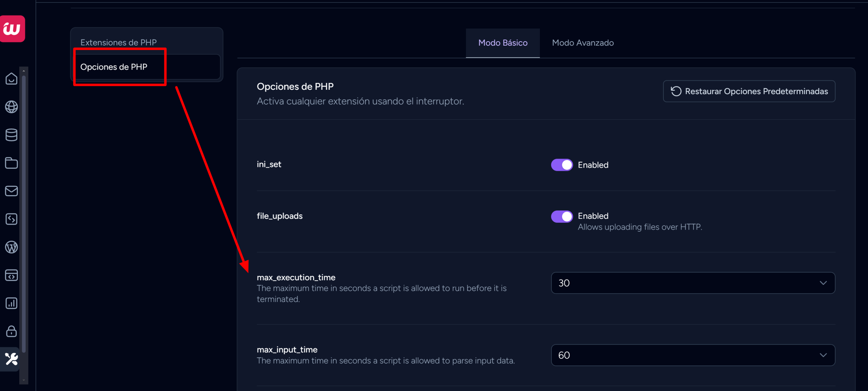This screenshot has height=391, width=868.
Task: Switch to Modo Avanzado tab
Action: click(583, 43)
